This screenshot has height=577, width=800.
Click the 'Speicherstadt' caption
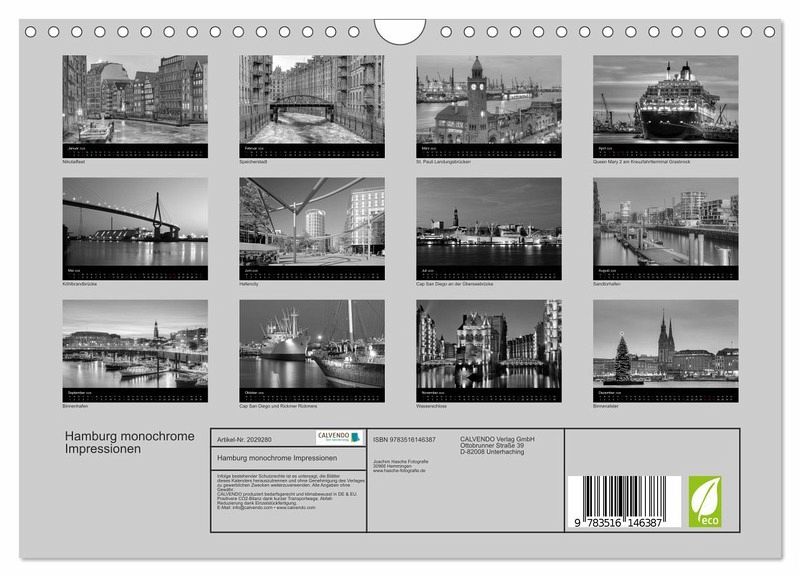[x=253, y=162]
